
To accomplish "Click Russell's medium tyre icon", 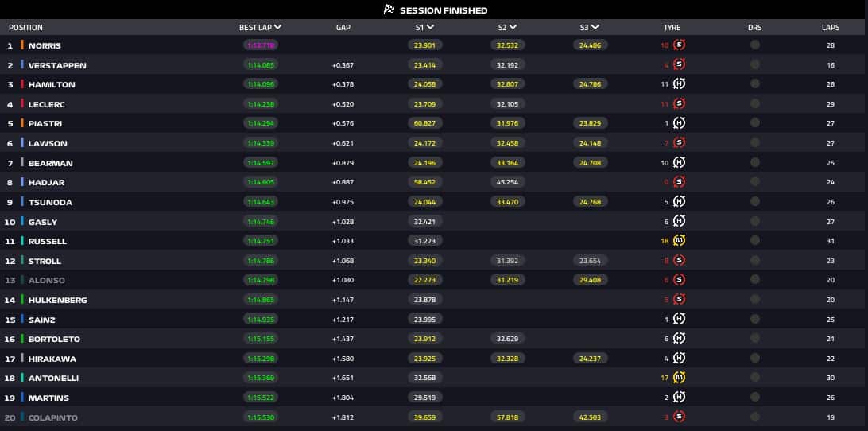I will point(680,240).
